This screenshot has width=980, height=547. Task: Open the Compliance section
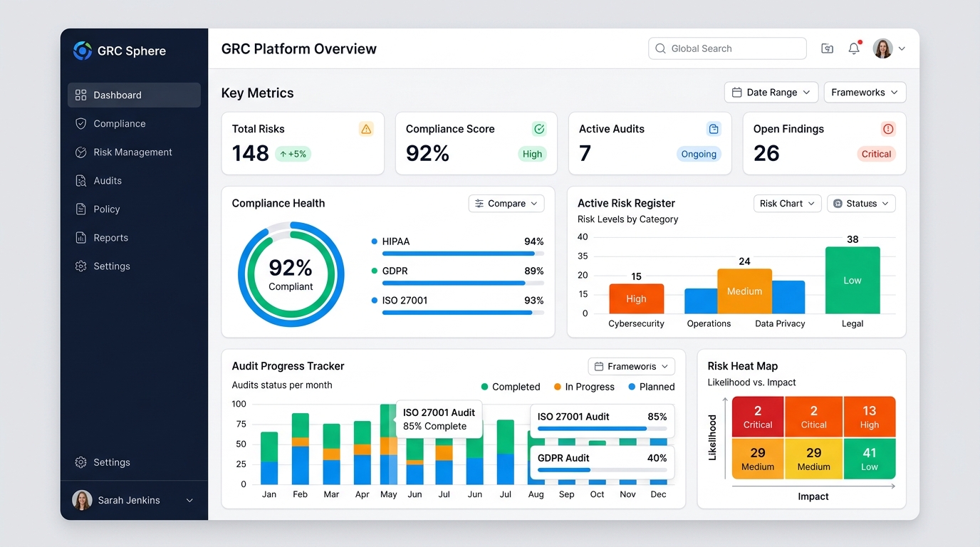pos(134,123)
